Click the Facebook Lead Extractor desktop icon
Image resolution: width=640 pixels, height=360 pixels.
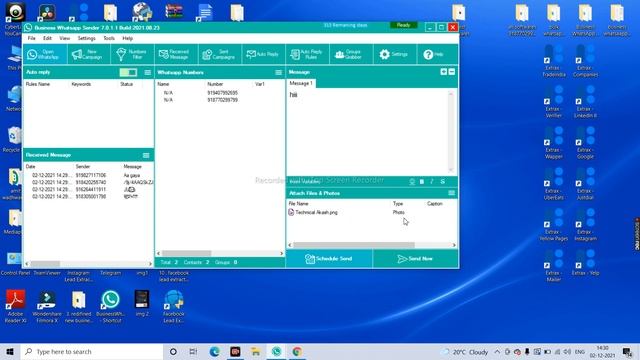coord(174,306)
